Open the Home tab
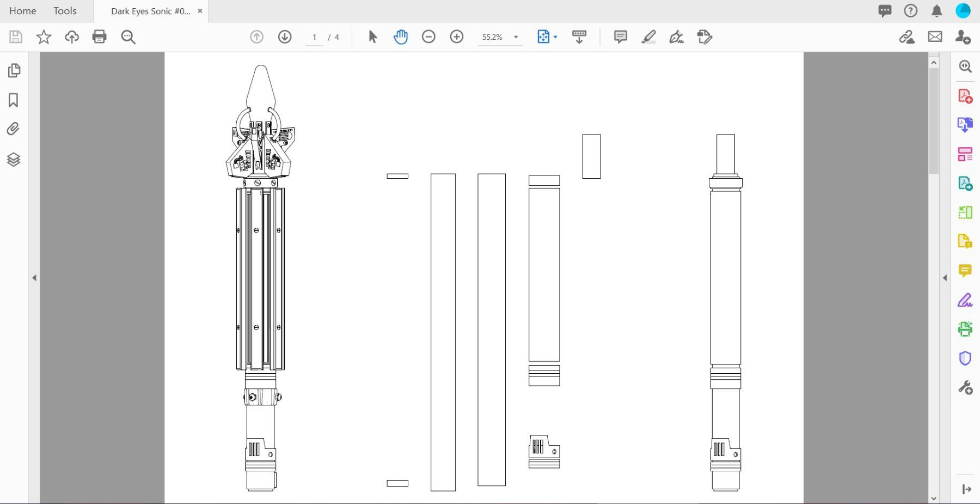The image size is (980, 504). (22, 11)
